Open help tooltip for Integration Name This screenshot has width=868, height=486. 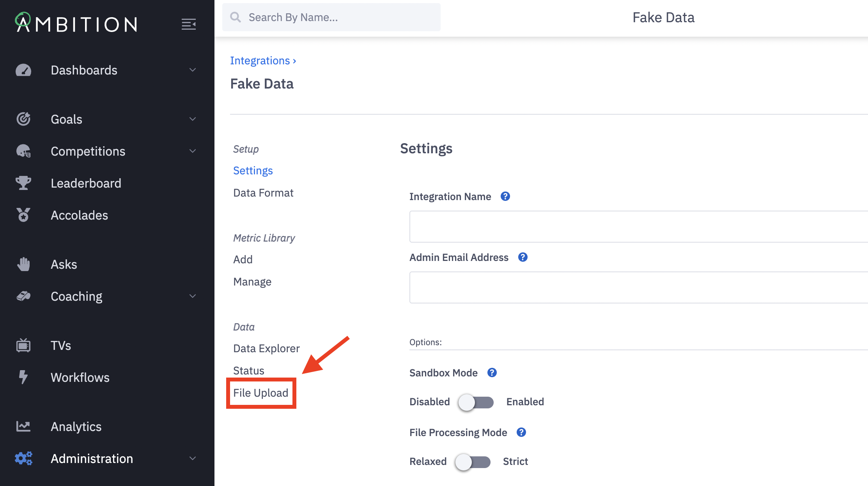click(x=505, y=196)
